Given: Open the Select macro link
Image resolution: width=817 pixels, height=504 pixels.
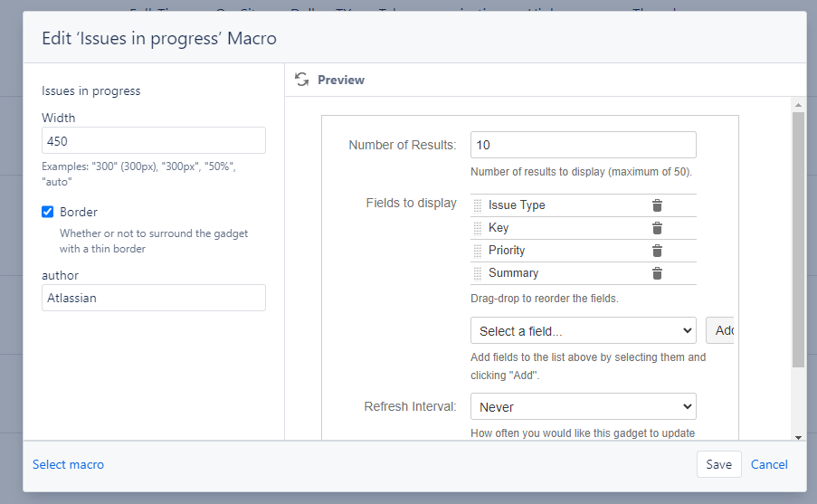Looking at the screenshot, I should (x=68, y=464).
